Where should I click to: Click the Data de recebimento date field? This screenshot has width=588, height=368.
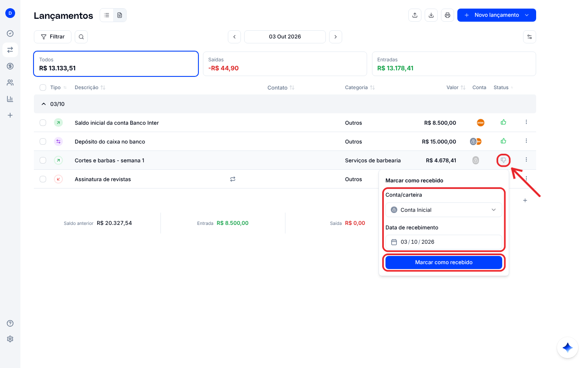(x=444, y=242)
